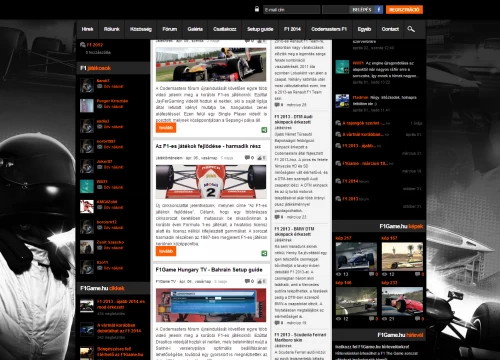The image size is (500, 360).
Task: Open the F1 2014 menu item
Action: [292, 29]
